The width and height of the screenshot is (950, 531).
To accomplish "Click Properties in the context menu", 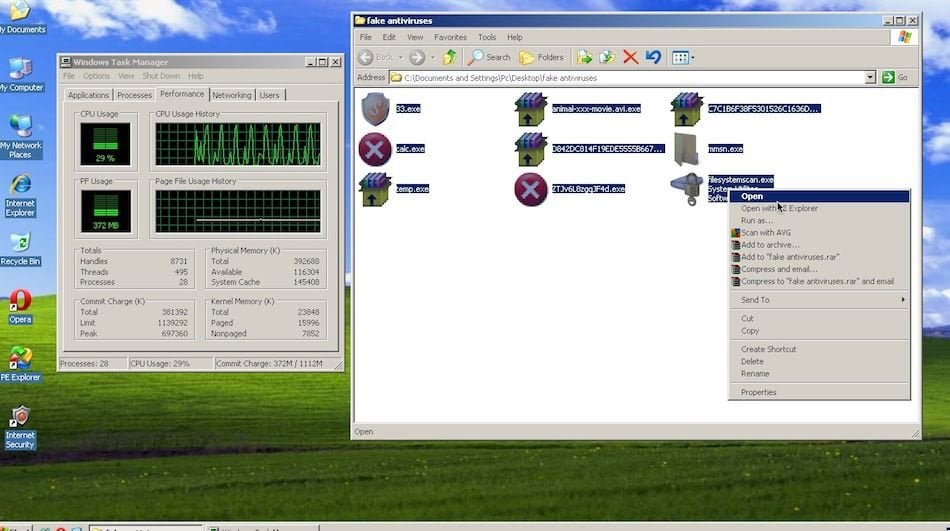I will [x=758, y=392].
